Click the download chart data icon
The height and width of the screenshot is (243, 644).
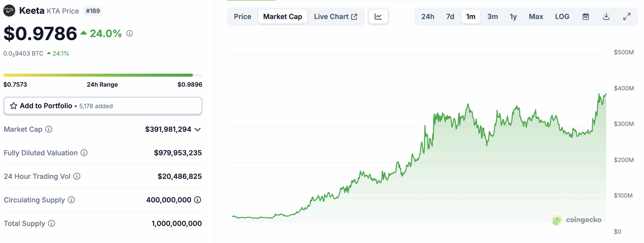(x=606, y=17)
